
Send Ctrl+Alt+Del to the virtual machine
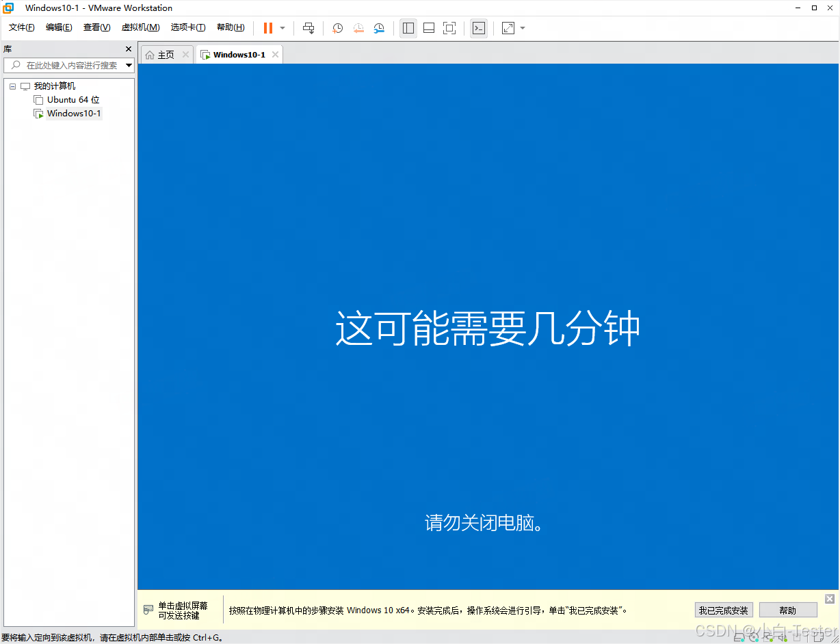309,28
